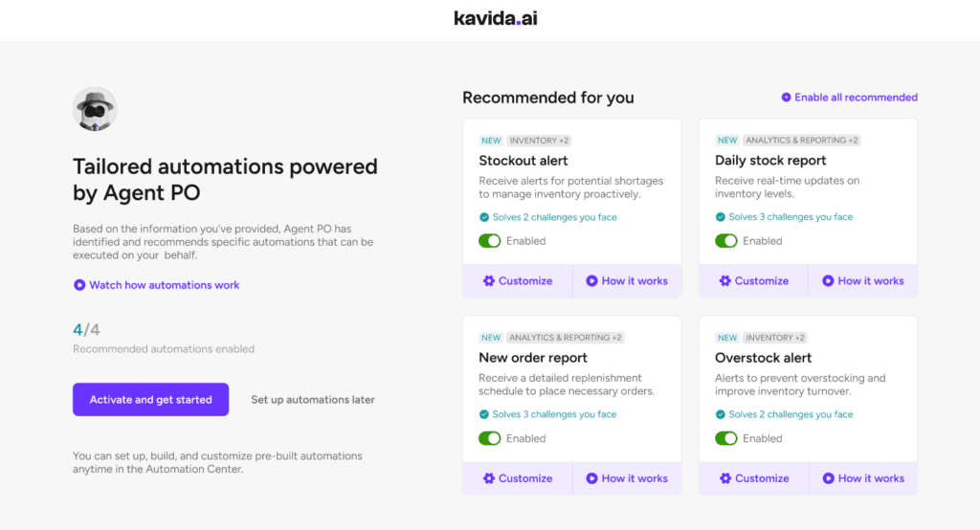Click the play icon in Overstock alert How it works

(x=829, y=478)
